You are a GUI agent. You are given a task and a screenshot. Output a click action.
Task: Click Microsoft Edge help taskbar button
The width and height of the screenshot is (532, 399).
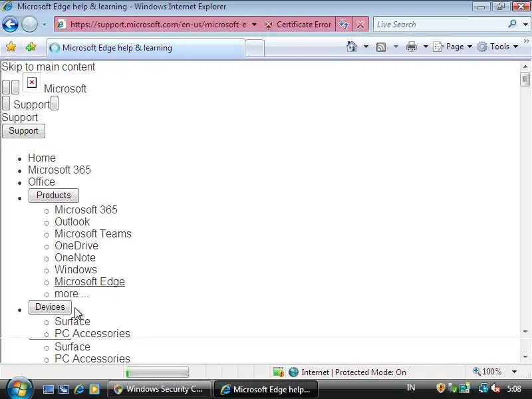coord(266,389)
